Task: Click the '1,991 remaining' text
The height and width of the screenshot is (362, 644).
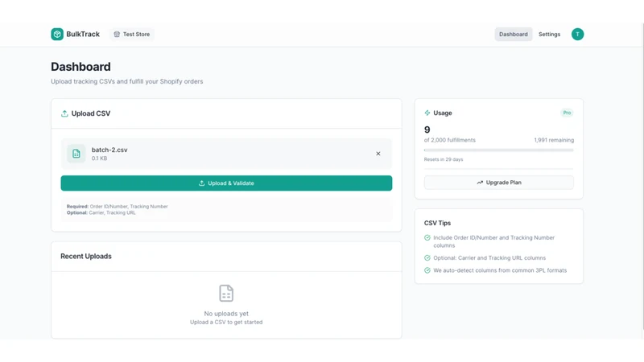Action: (554, 140)
